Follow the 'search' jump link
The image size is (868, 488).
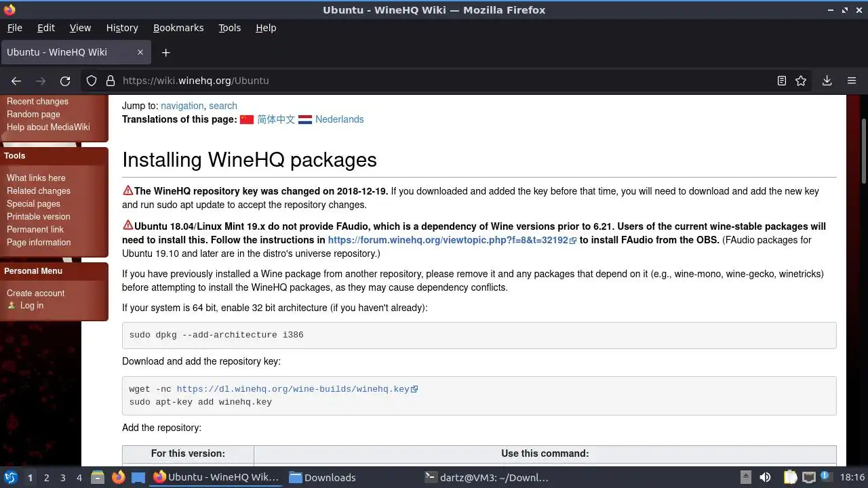223,106
